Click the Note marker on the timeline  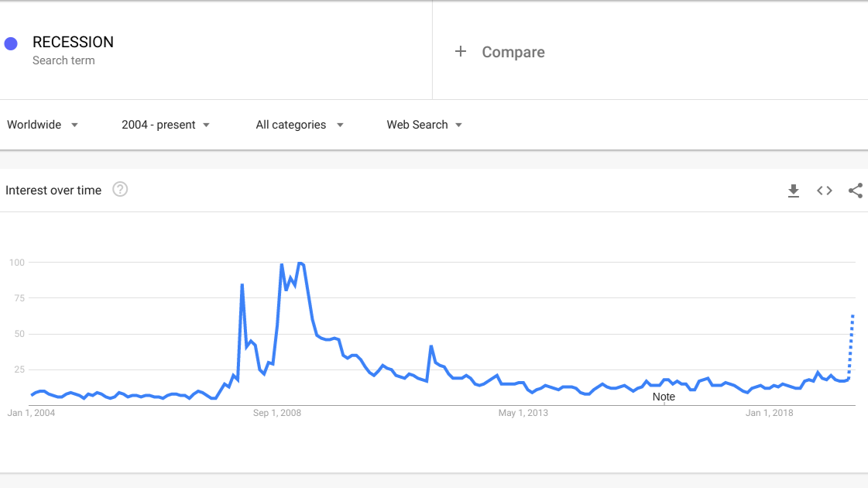click(x=664, y=397)
